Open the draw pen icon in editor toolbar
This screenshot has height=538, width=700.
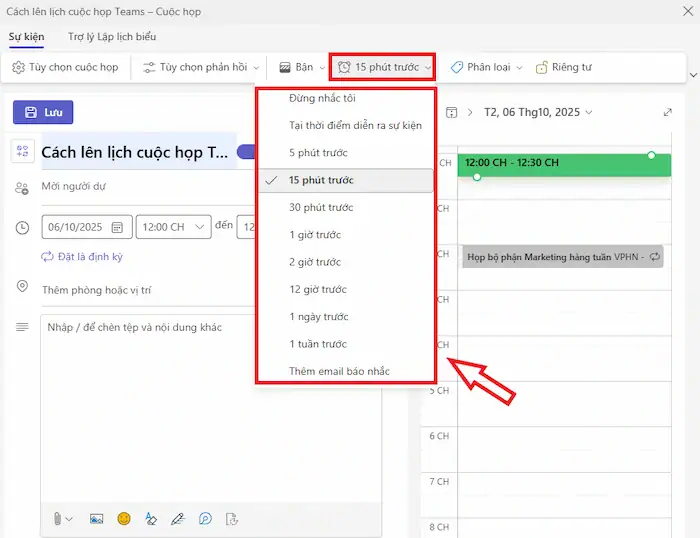(178, 518)
